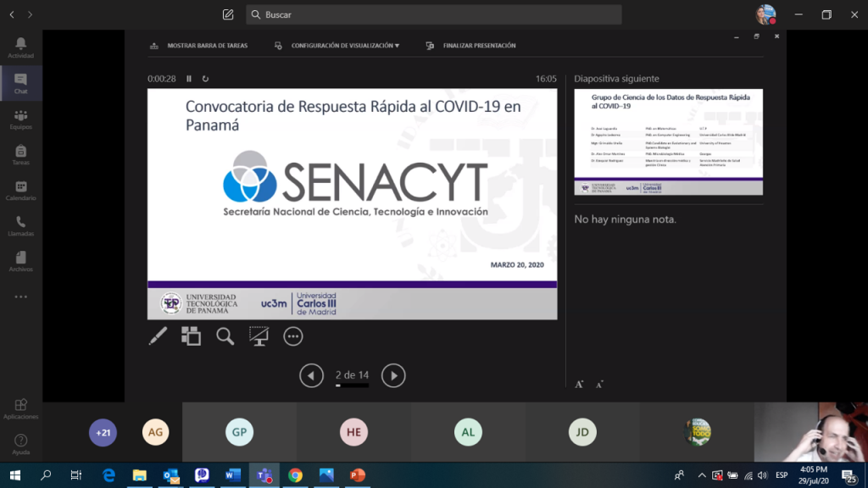This screenshot has width=868, height=488.
Task: Navigate forward with the Teams forward arrow
Action: pos(30,14)
